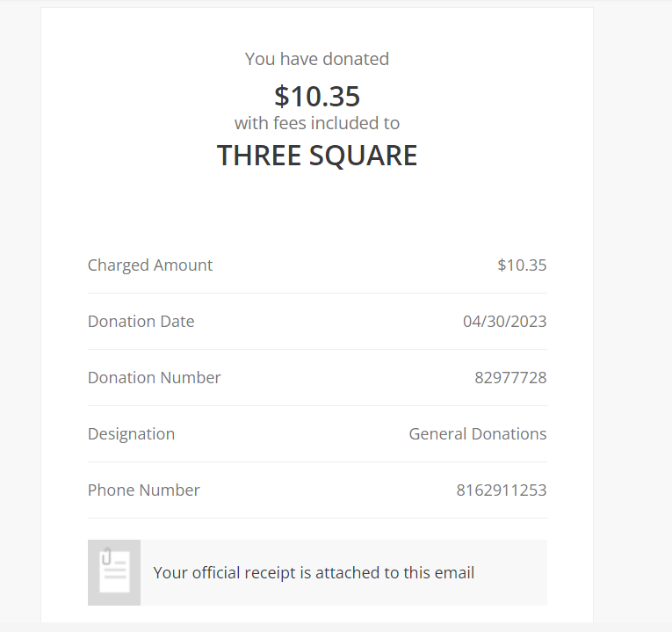
Task: Click the large $10.35 donation heading
Action: (317, 96)
